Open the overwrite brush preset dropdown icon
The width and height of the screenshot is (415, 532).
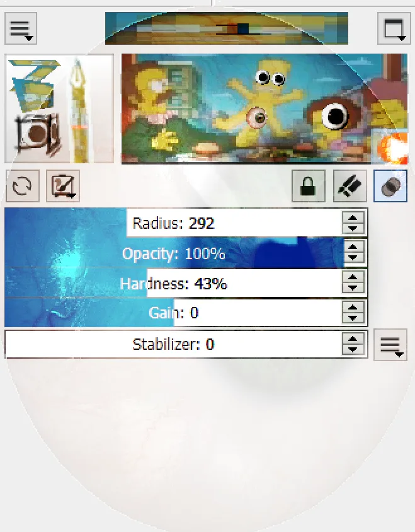click(x=63, y=186)
